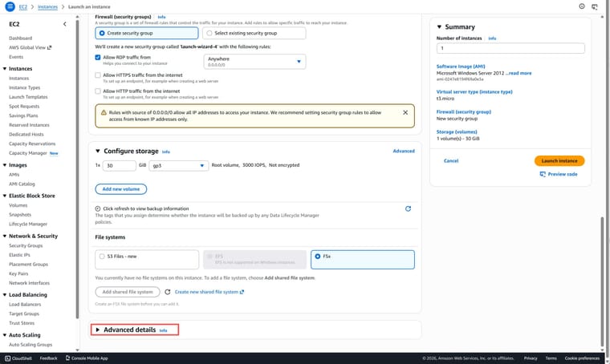Open the Anywhere RDP source dropdown
610x364 pixels.
(254, 62)
